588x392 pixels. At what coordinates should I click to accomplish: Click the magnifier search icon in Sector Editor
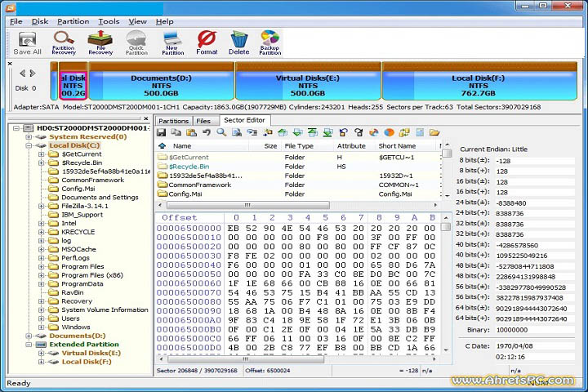click(x=221, y=132)
